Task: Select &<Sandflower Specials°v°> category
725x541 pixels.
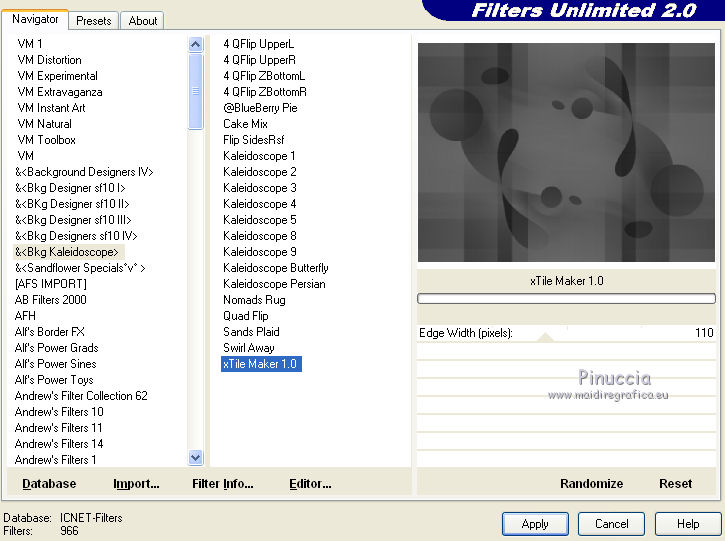Action: pos(80,268)
